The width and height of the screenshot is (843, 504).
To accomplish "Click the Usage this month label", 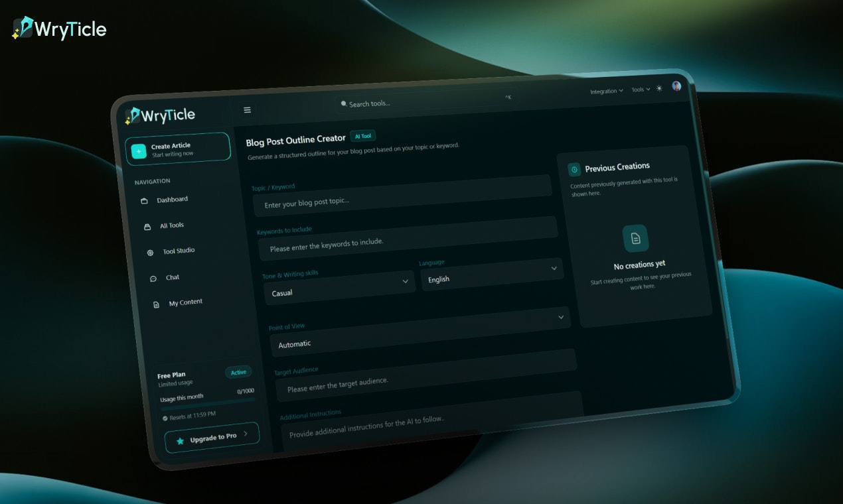I will (x=182, y=398).
